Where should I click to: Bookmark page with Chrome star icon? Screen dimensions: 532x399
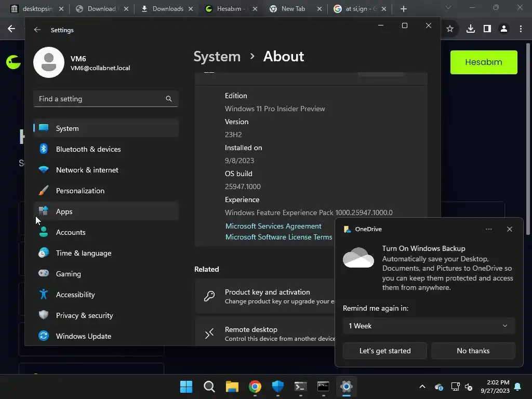click(450, 29)
